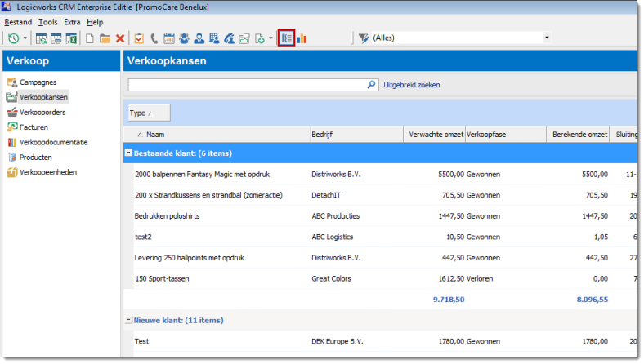This screenshot has height=364, width=644.
Task: Open Facturen in the sidebar
Action: pos(34,127)
